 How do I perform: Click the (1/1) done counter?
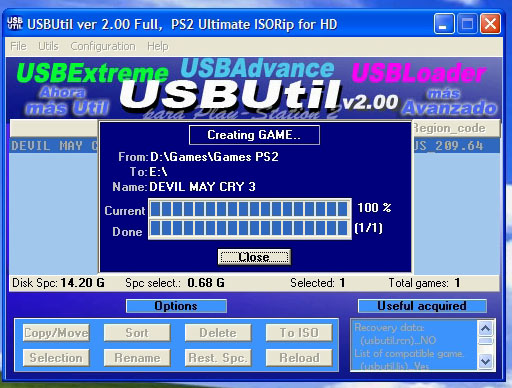pyautogui.click(x=369, y=228)
